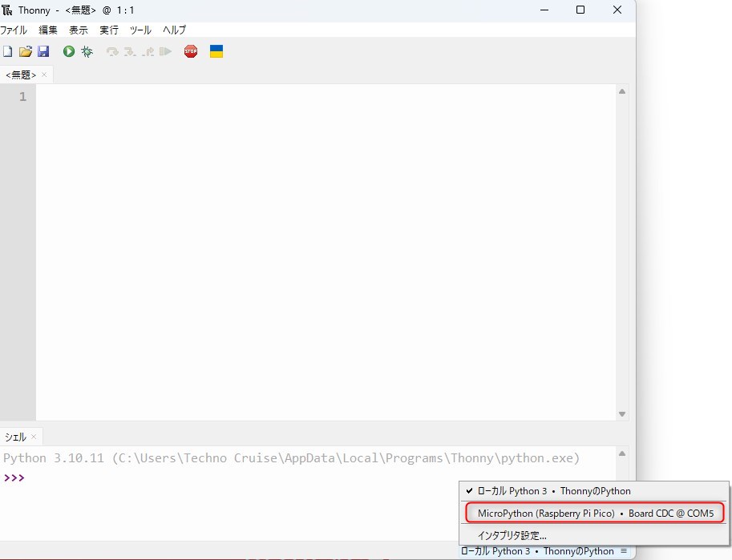The width and height of the screenshot is (732, 560).
Task: Open the 編集 menu
Action: [47, 30]
